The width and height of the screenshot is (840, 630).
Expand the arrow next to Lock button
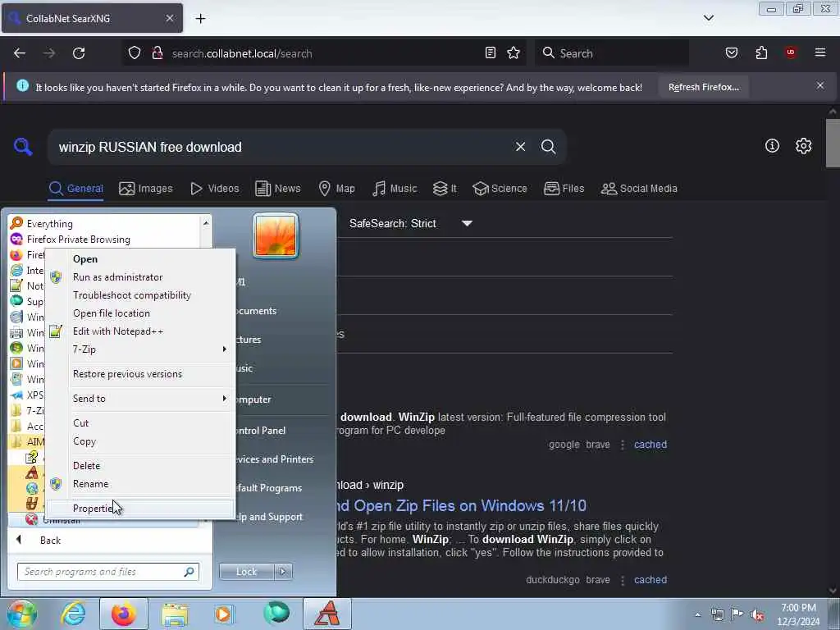[x=283, y=572]
